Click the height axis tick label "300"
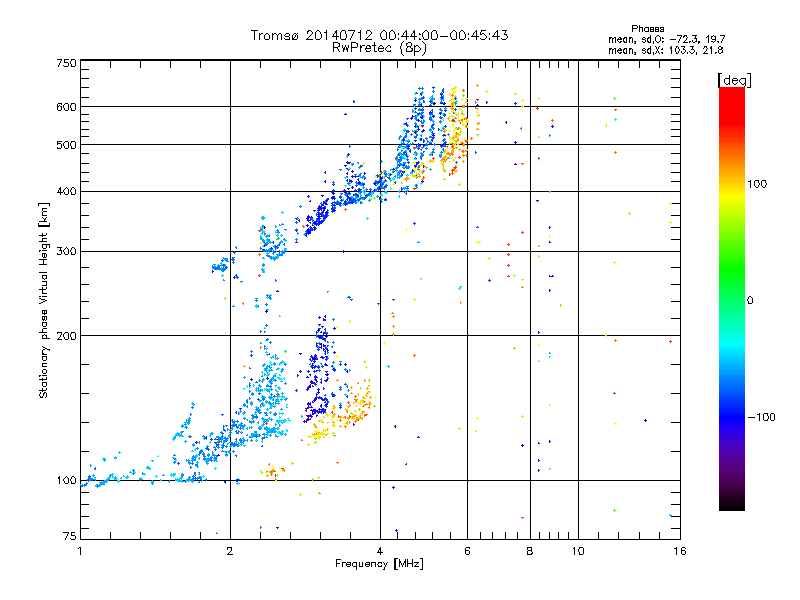 pos(67,252)
